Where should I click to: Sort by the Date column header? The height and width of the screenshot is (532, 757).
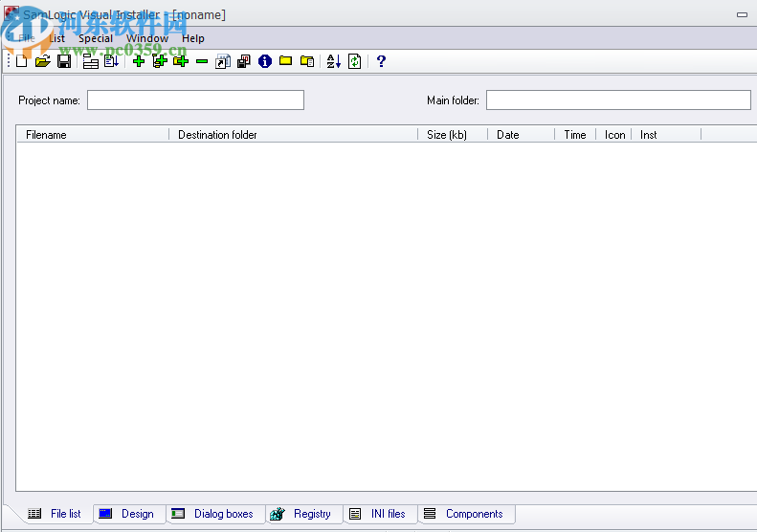coord(522,135)
